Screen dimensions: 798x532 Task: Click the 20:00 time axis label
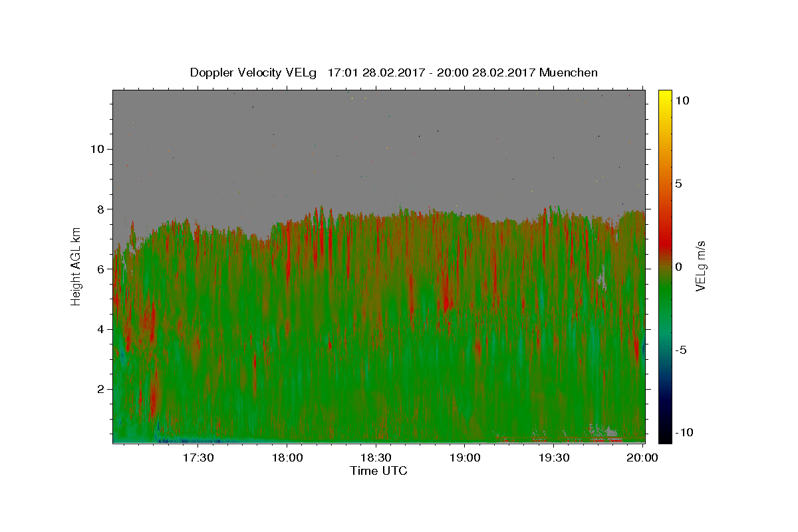[643, 458]
